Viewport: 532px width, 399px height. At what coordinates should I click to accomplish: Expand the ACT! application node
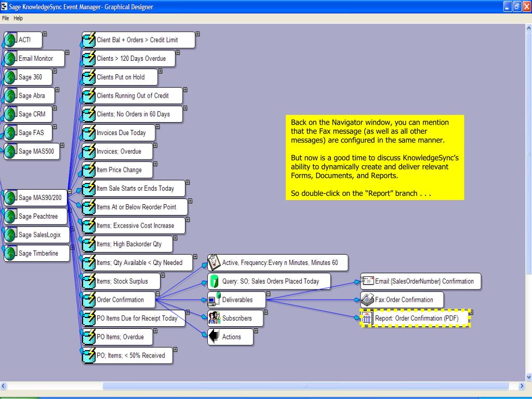[45, 34]
